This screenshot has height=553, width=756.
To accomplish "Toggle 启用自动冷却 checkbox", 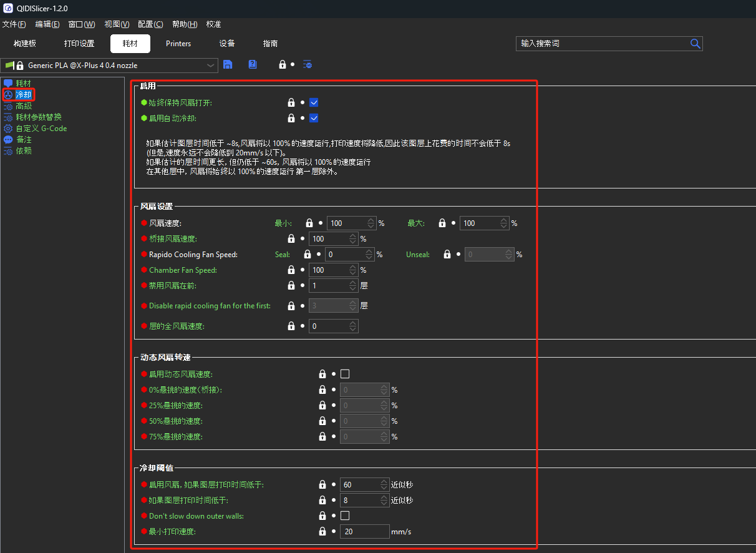I will pos(314,118).
